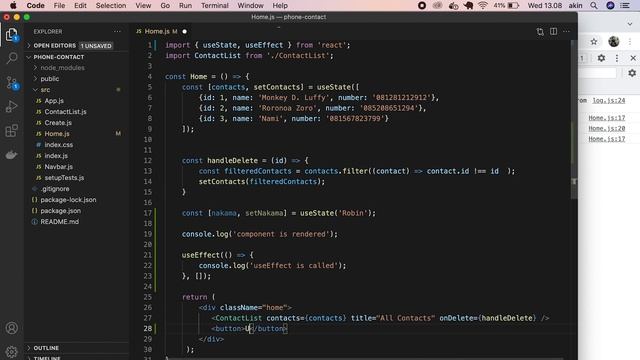640x360 pixels.
Task: Open the Search view in activity bar
Action: coord(12,58)
